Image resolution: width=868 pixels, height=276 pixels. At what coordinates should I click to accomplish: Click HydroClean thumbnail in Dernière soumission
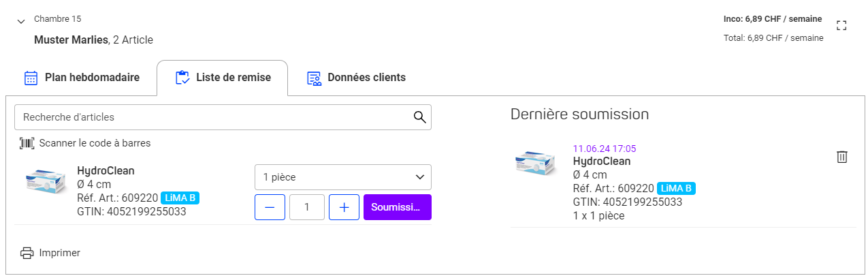click(536, 162)
